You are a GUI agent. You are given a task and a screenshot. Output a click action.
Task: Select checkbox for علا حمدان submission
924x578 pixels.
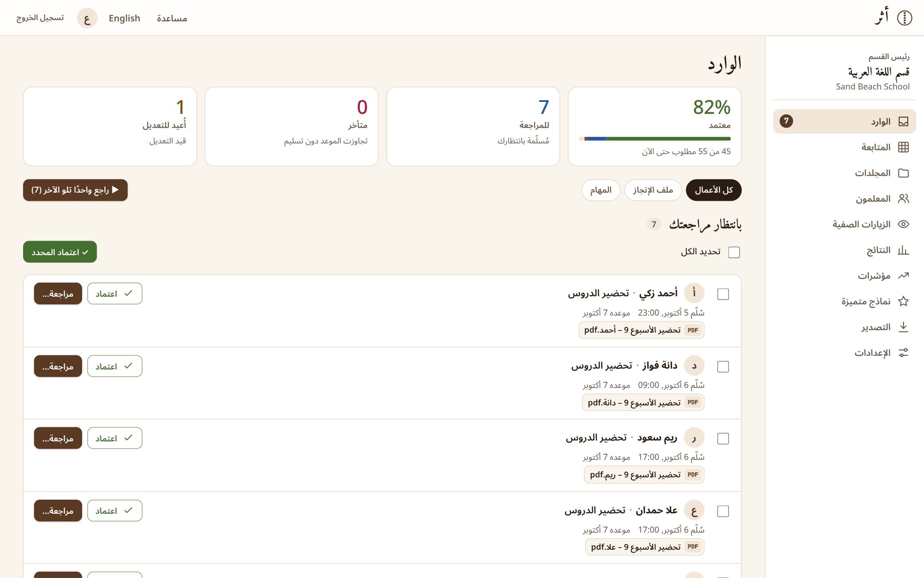point(723,511)
